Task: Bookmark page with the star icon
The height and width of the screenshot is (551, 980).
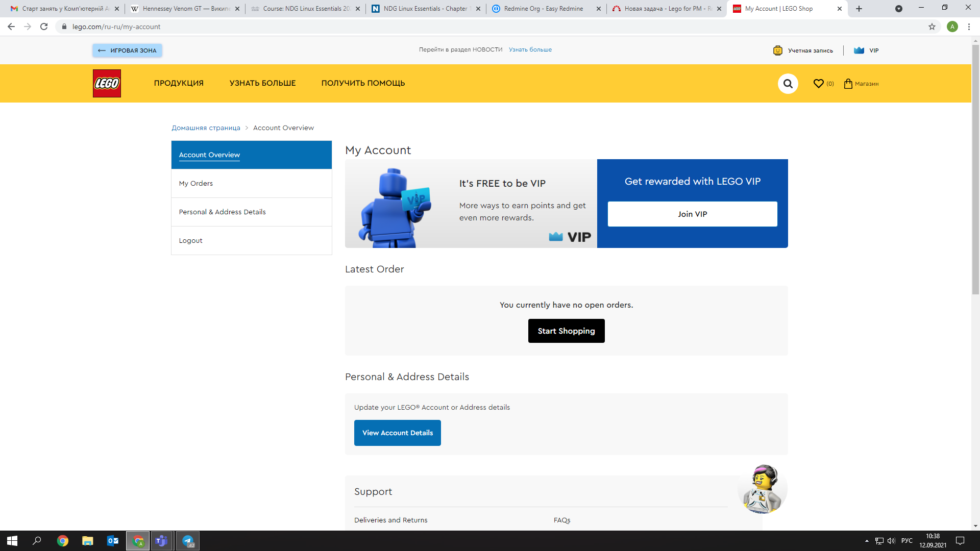Action: pyautogui.click(x=932, y=27)
